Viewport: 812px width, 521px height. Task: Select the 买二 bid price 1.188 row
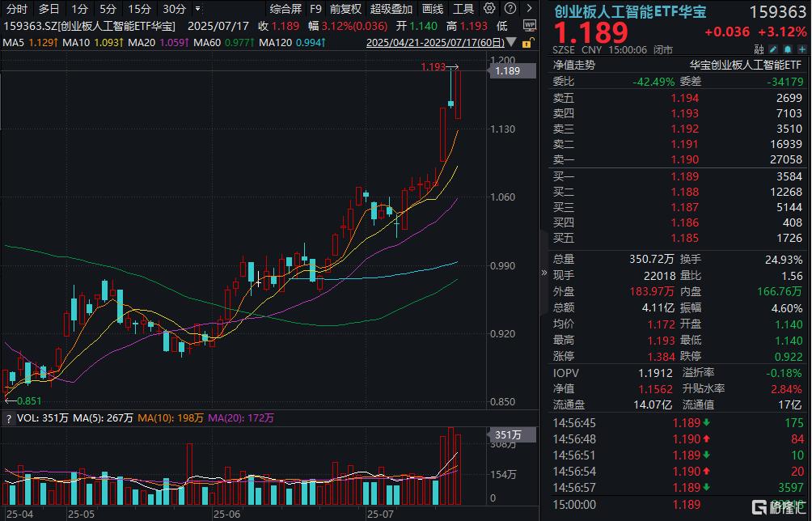pyautogui.click(x=678, y=192)
